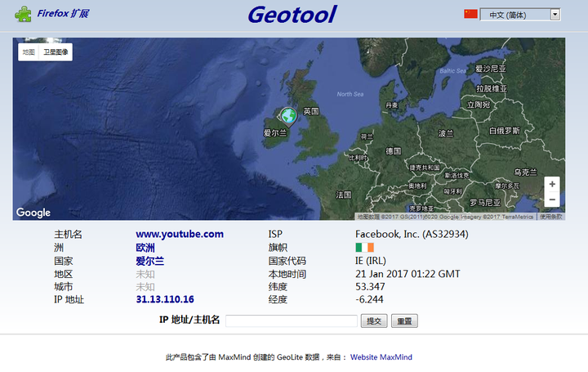Select the longitude value -6.244

(369, 299)
